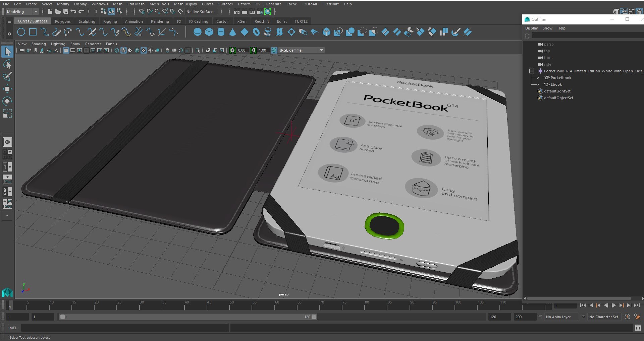This screenshot has height=341, width=644.
Task: Toggle the viewport grid display
Action: pyautogui.click(x=66, y=50)
